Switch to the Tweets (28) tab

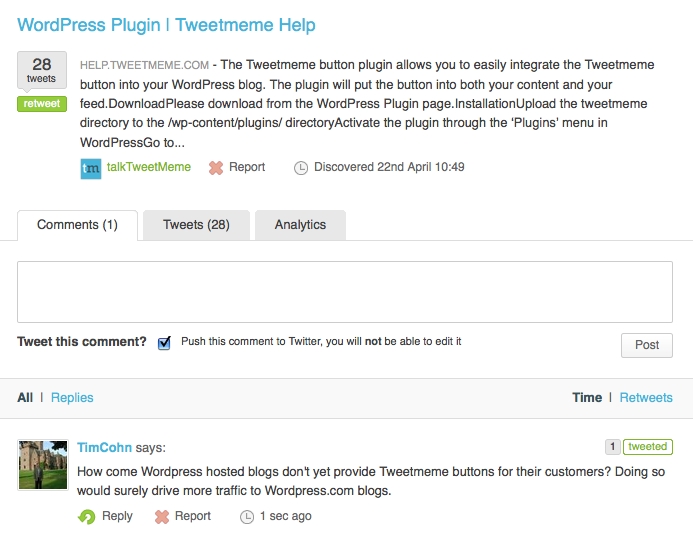[196, 225]
